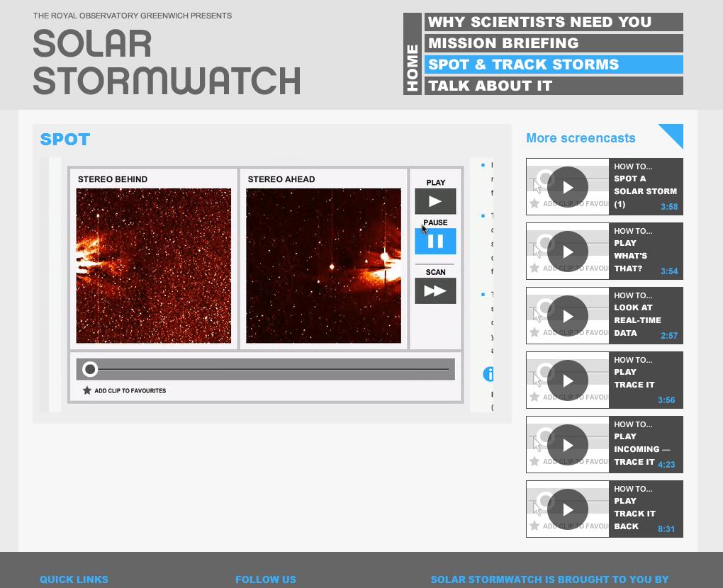Play the Play What's That? screencast

(x=568, y=251)
